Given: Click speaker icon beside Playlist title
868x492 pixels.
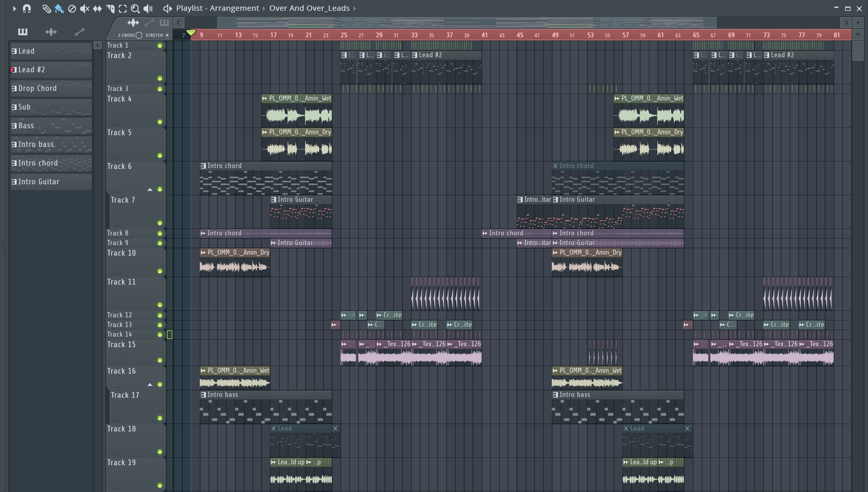Looking at the screenshot, I should 167,8.
